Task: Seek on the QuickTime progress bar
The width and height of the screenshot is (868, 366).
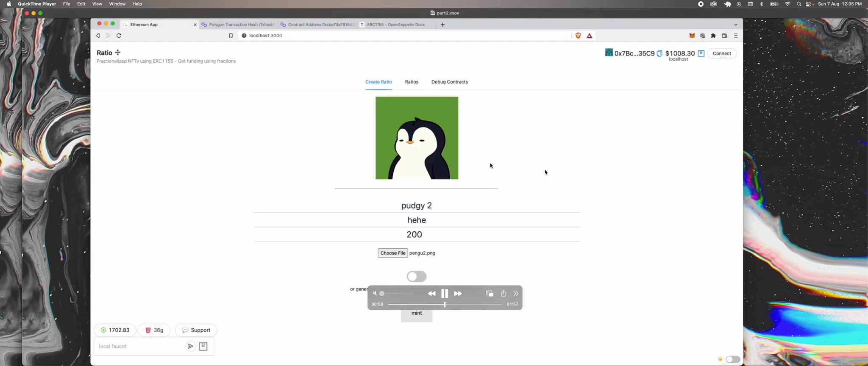Action: pyautogui.click(x=445, y=305)
